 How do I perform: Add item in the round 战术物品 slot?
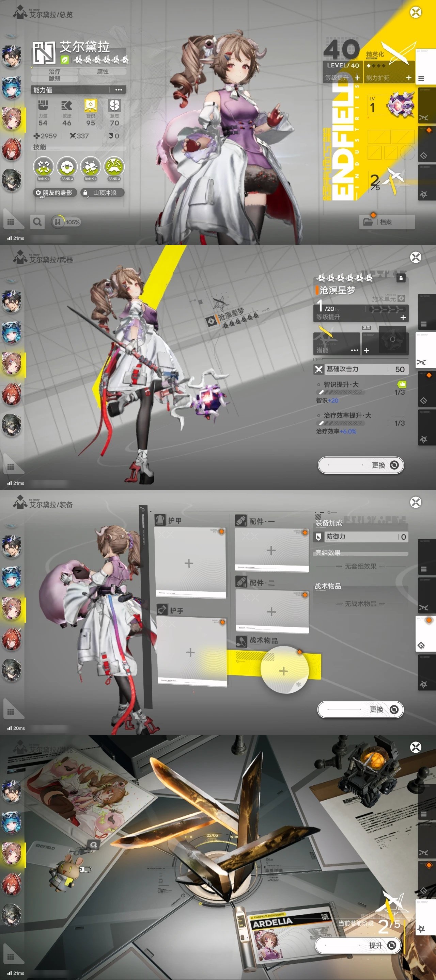[284, 671]
